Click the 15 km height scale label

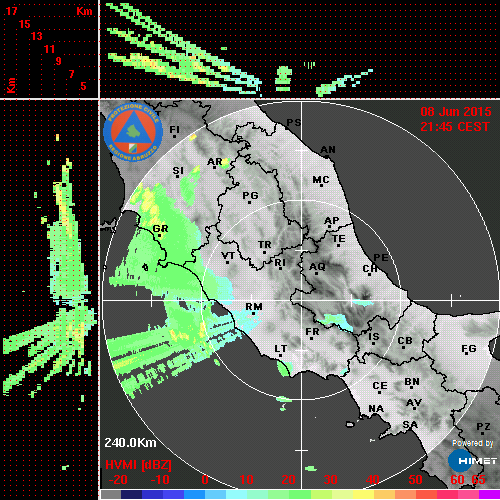click(24, 24)
